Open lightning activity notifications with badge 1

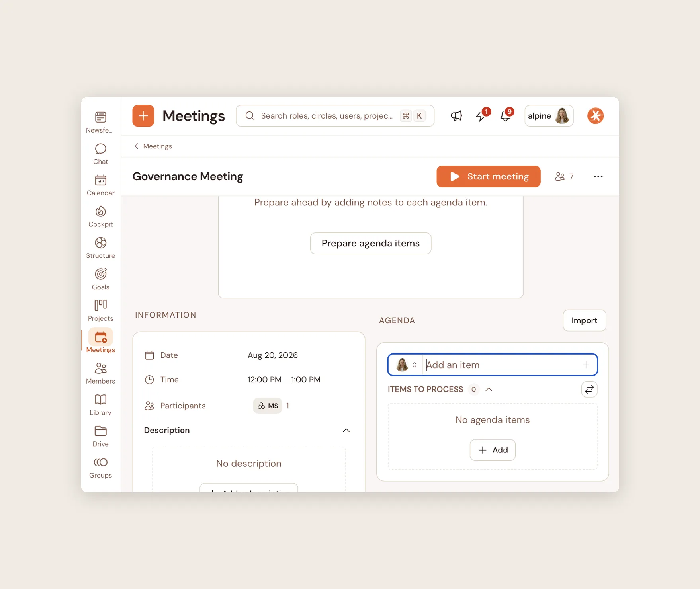point(481,116)
